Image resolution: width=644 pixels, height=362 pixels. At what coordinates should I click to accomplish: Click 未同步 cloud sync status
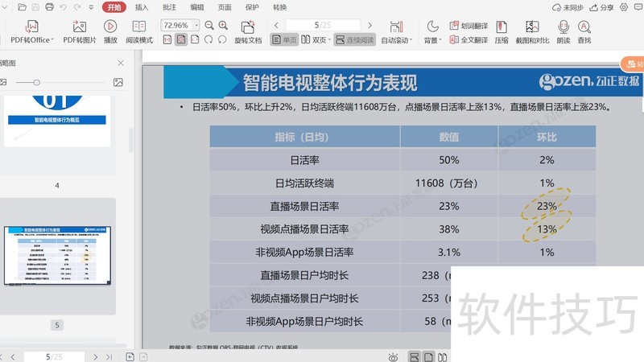click(x=568, y=7)
